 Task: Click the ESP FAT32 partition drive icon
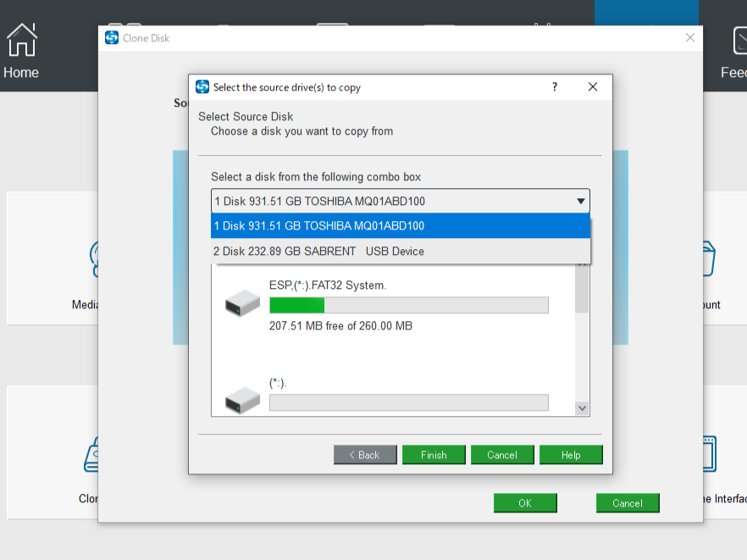tap(242, 303)
